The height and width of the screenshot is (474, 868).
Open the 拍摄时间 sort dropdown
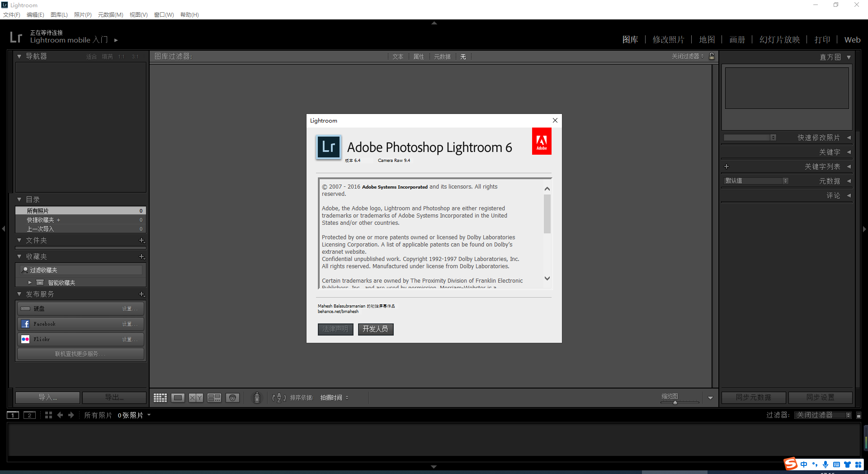(334, 398)
